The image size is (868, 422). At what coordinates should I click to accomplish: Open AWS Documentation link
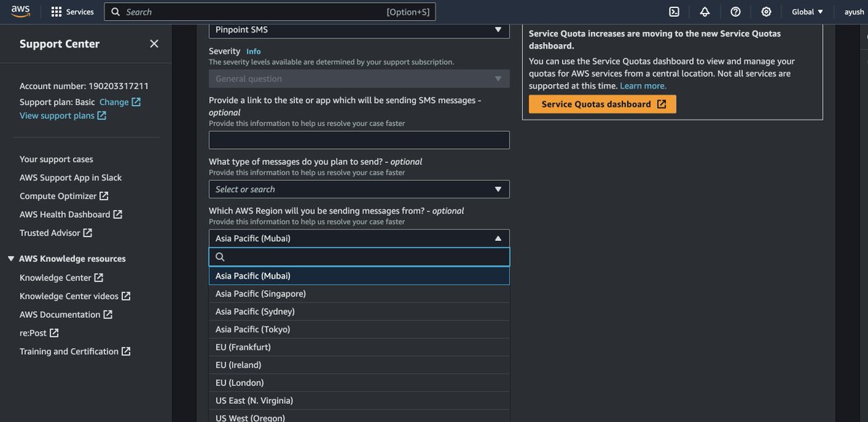[66, 315]
